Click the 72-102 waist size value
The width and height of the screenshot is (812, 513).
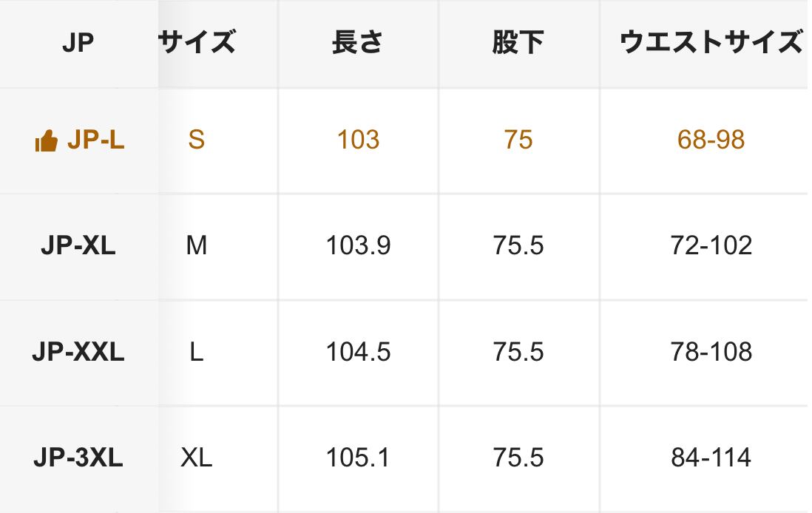711,245
